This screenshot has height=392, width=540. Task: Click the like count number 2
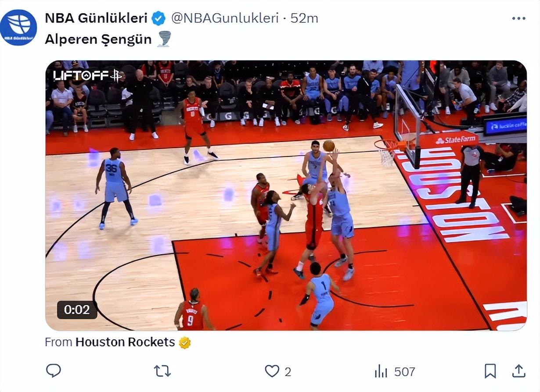pos(288,372)
